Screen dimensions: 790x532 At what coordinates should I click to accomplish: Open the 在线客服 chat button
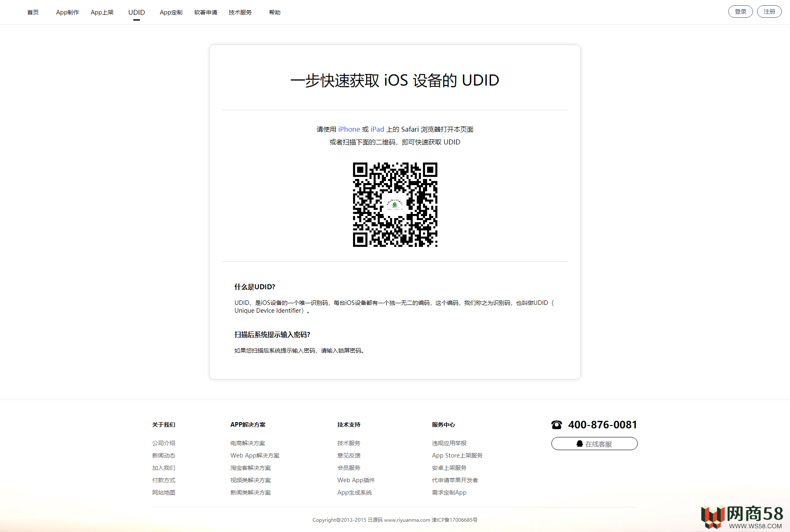595,444
